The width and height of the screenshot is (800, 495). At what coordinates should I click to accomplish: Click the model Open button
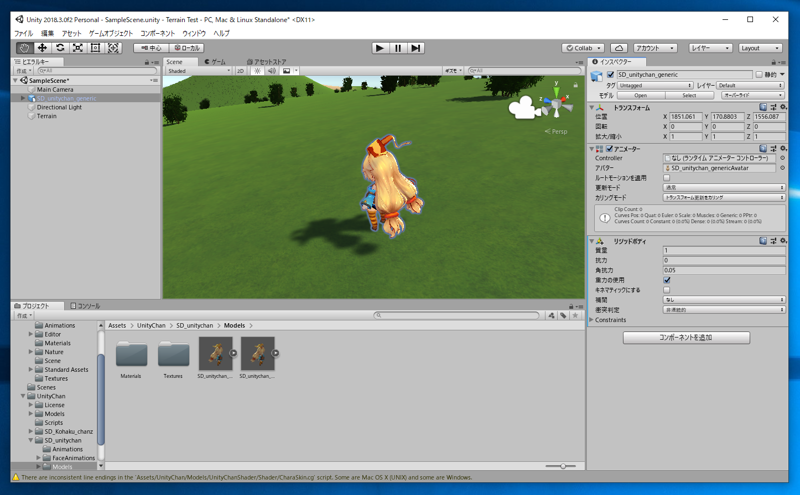641,95
